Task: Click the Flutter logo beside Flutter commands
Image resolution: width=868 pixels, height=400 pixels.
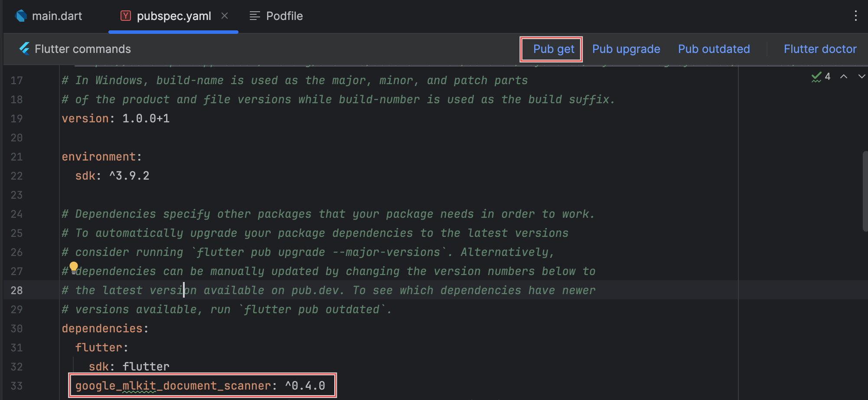Action: [25, 49]
